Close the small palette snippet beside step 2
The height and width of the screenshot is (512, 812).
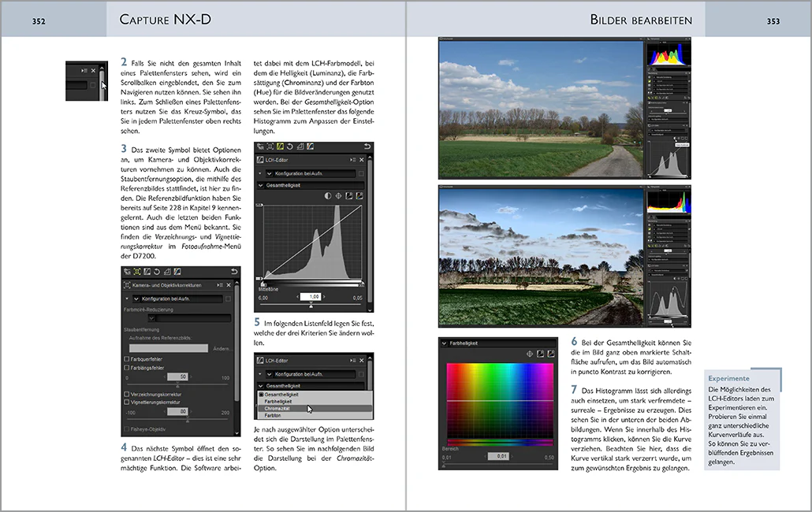[x=93, y=70]
